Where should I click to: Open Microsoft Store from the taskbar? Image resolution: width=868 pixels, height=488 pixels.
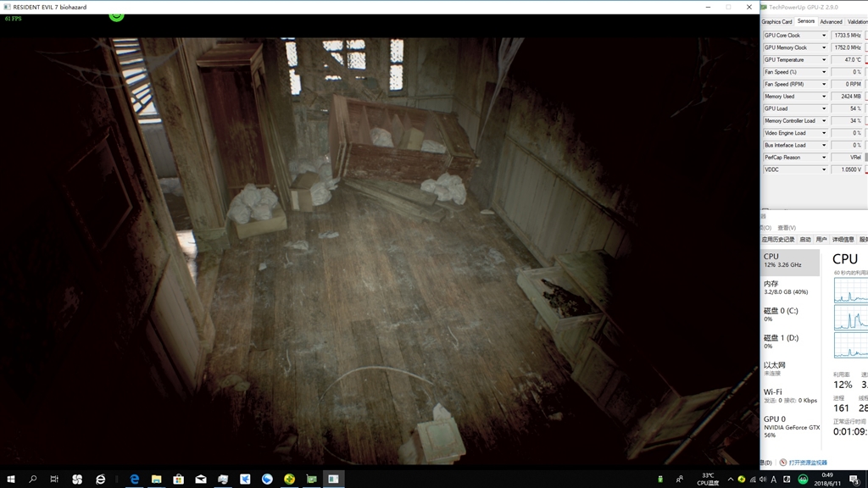point(178,480)
